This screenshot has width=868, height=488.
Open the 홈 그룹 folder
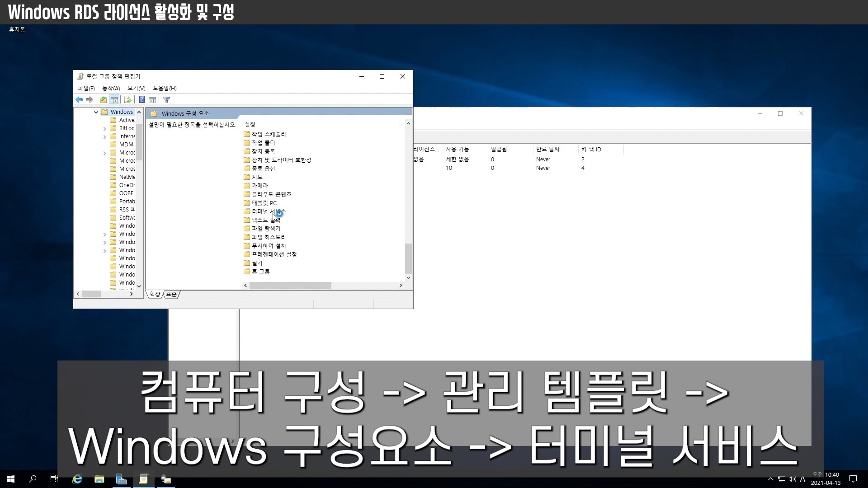[x=256, y=272]
